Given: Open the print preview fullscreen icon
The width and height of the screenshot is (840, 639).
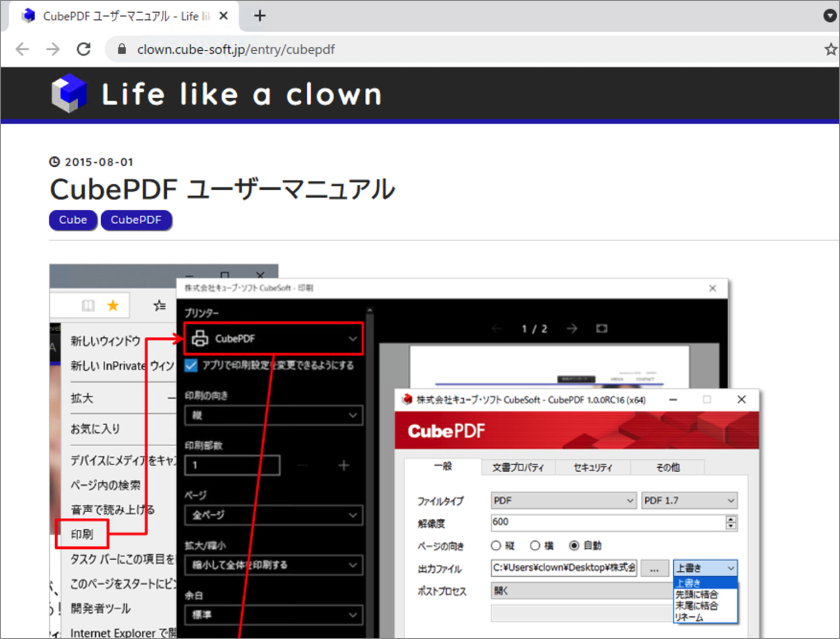Looking at the screenshot, I should 602,328.
